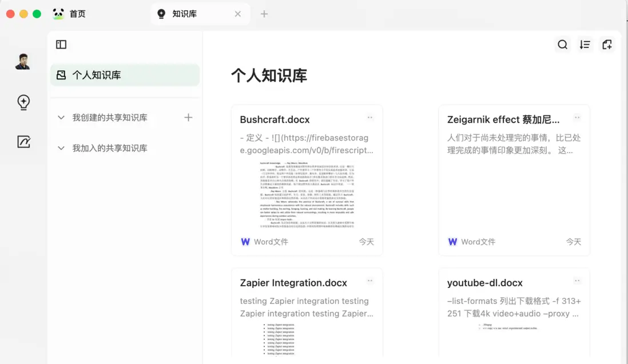
Task: Click 我加入的共享知识库 label
Action: tap(110, 148)
